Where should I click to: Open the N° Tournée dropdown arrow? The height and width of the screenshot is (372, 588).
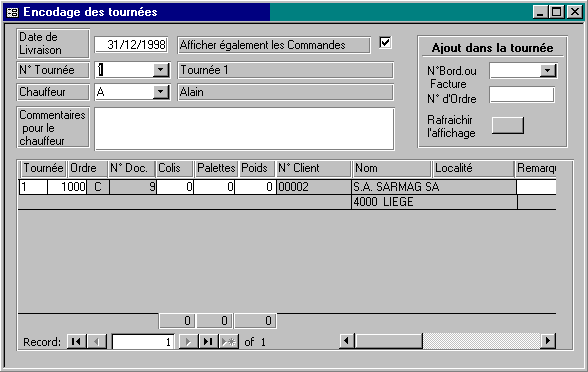160,70
